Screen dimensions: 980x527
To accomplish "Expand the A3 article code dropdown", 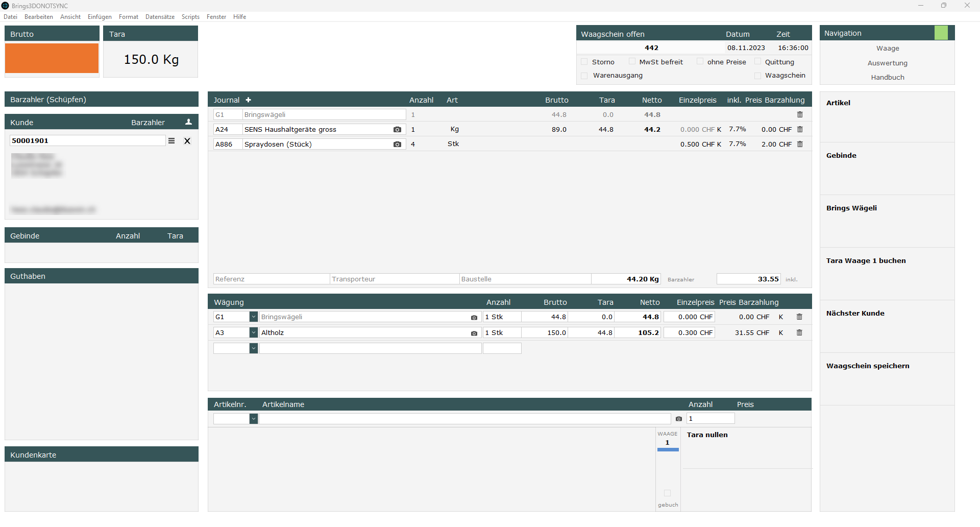I will click(x=253, y=333).
